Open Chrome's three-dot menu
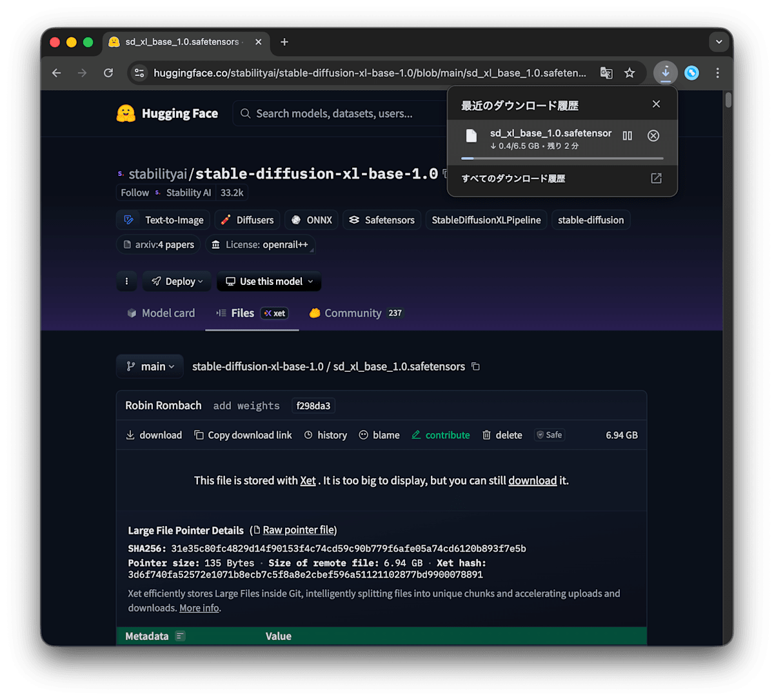The image size is (774, 700). pyautogui.click(x=717, y=73)
